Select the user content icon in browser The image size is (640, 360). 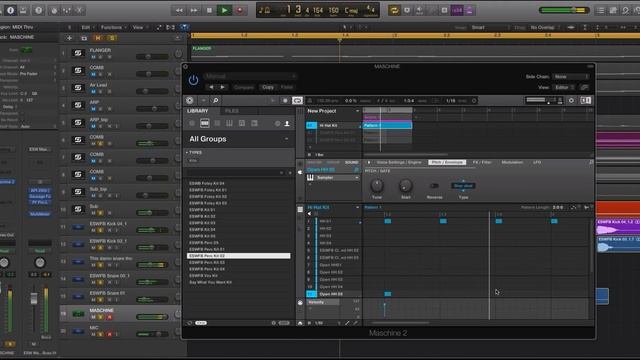pyautogui.click(x=287, y=123)
